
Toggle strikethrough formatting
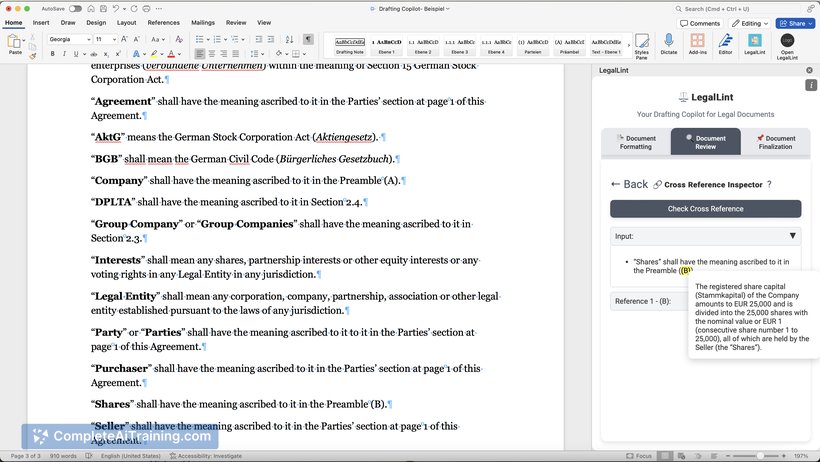(x=94, y=54)
